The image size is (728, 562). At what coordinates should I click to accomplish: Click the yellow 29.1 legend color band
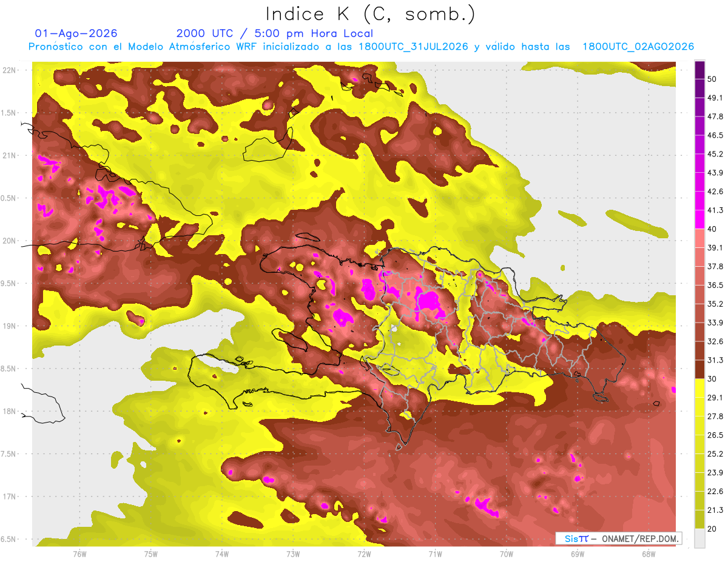click(x=699, y=388)
